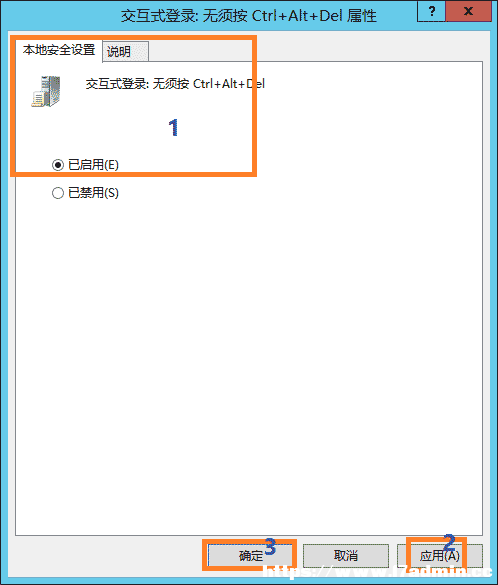Viewport: 498px width, 585px height.
Task: Click the 已启用(E) label text
Action: pos(93,165)
